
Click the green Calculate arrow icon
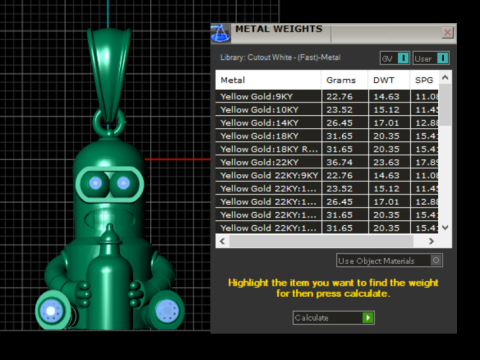(x=368, y=318)
